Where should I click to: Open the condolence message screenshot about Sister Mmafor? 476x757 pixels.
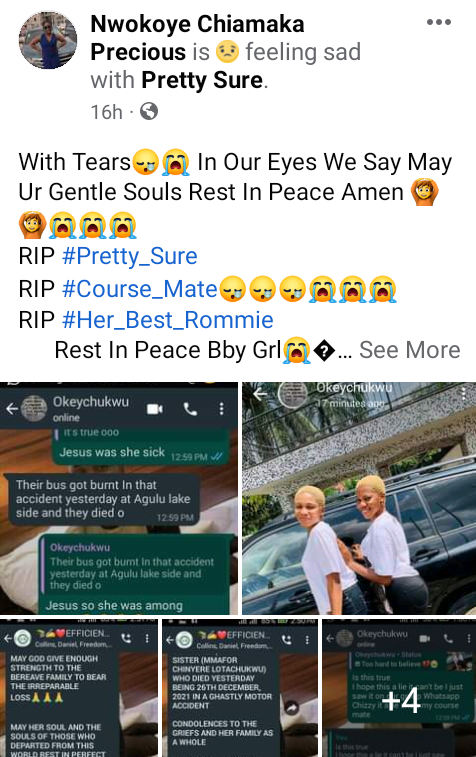coord(239,688)
